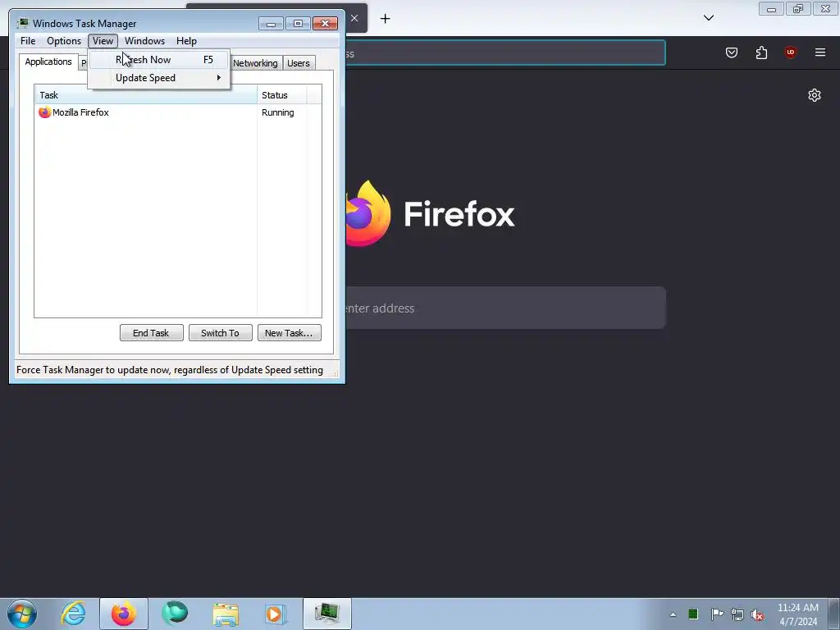Switch to the Users tab
Image resolution: width=840 pixels, height=630 pixels.
click(x=299, y=63)
